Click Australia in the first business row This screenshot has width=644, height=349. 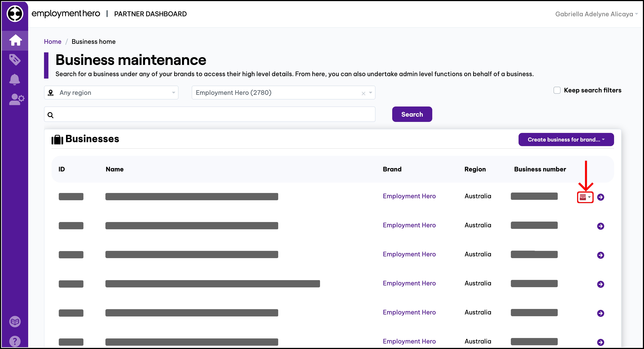pos(478,196)
